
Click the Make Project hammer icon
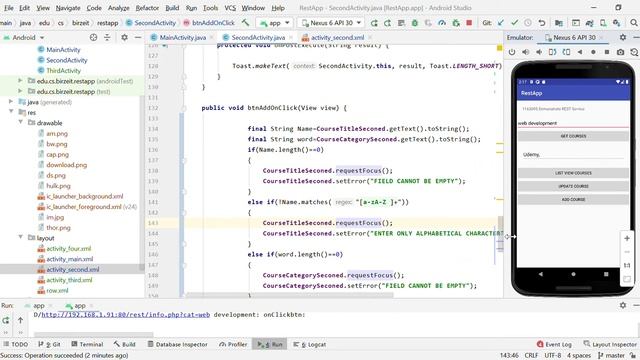(x=245, y=23)
